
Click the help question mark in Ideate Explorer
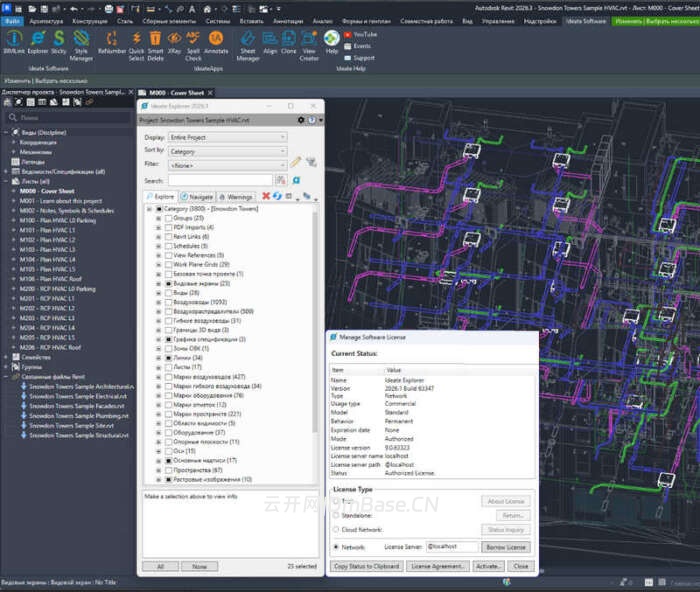pyautogui.click(x=312, y=120)
